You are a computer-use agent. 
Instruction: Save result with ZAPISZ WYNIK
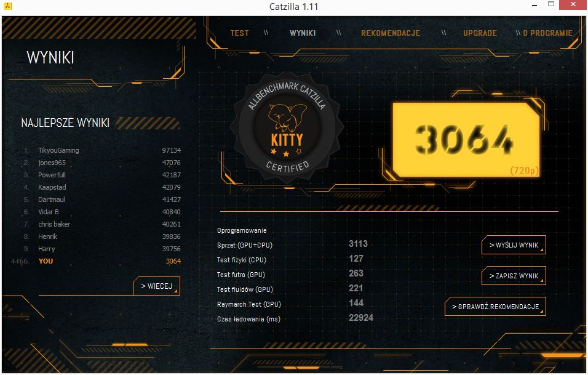[x=514, y=276]
